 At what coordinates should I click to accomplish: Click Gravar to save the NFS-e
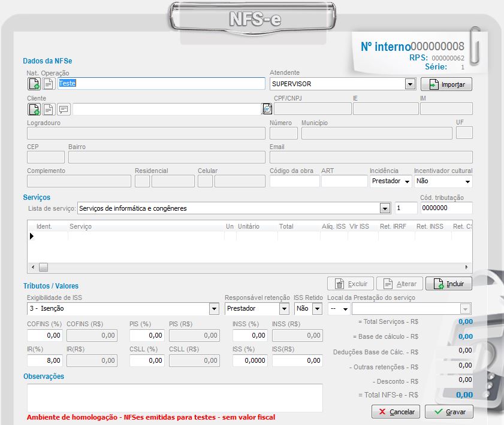pyautogui.click(x=449, y=412)
